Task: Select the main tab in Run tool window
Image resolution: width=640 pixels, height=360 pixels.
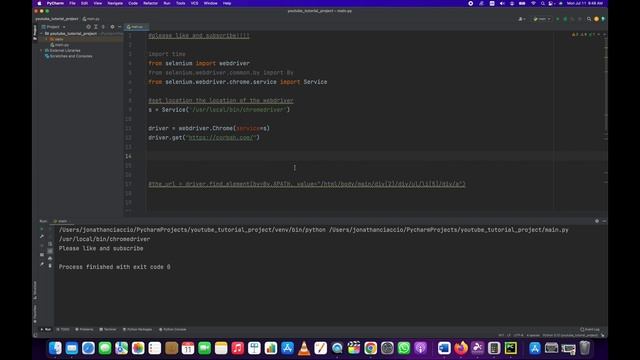Action: pos(61,221)
